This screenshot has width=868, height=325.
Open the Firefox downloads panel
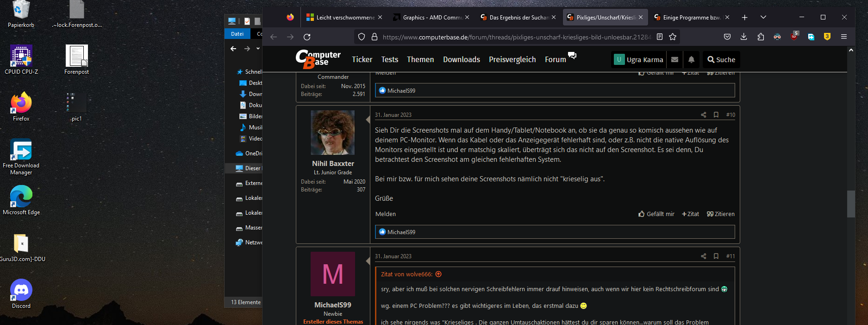coord(744,37)
